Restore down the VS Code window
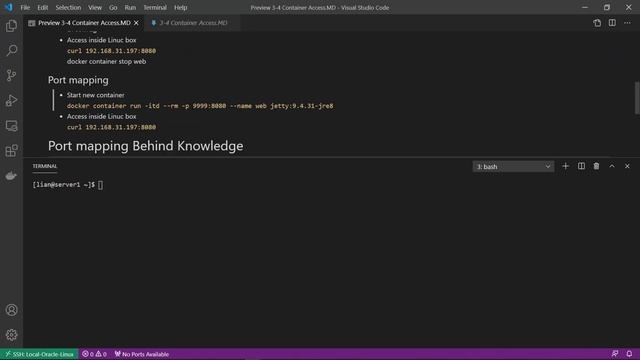This screenshot has height=360, width=640. point(607,7)
